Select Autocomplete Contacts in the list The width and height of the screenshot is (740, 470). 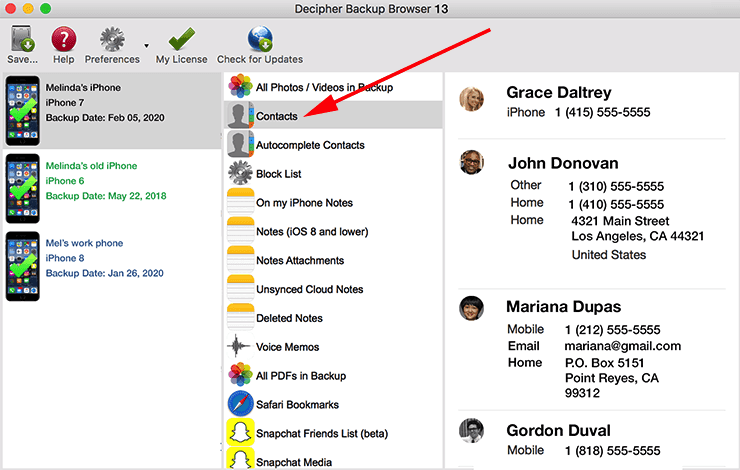pyautogui.click(x=311, y=145)
